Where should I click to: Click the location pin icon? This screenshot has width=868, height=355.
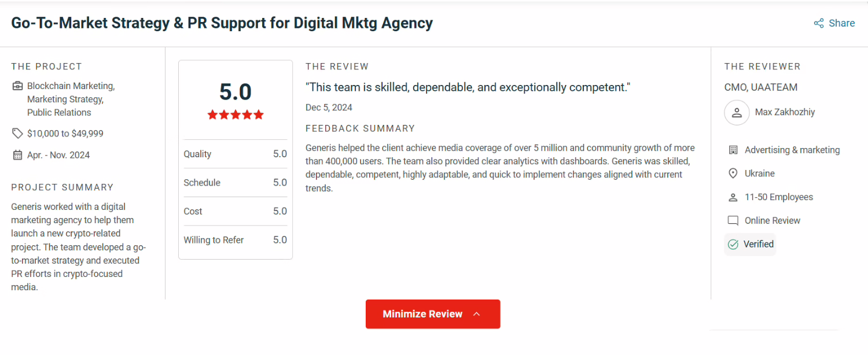tap(733, 173)
